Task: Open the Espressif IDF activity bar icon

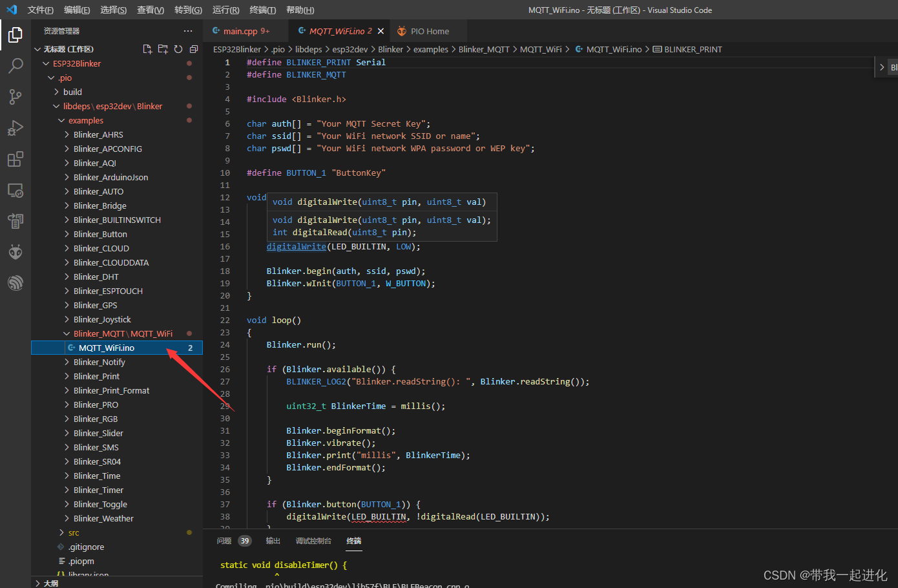Action: tap(16, 283)
